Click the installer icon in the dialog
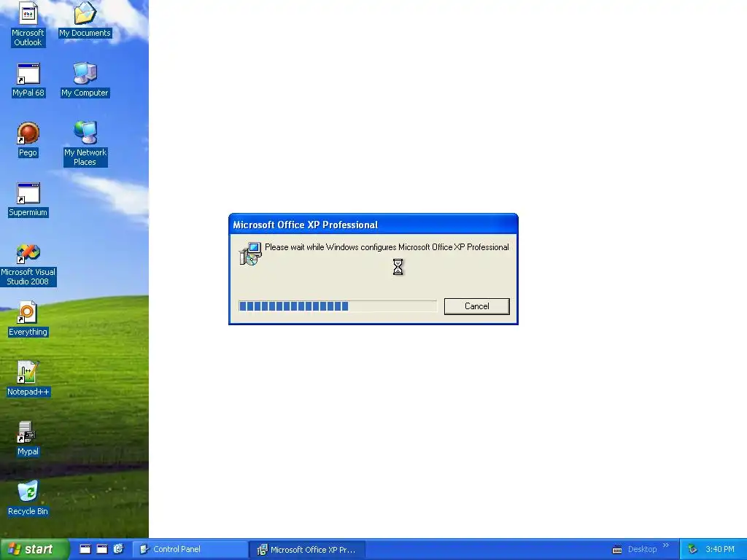Image resolution: width=747 pixels, height=560 pixels. click(x=250, y=253)
